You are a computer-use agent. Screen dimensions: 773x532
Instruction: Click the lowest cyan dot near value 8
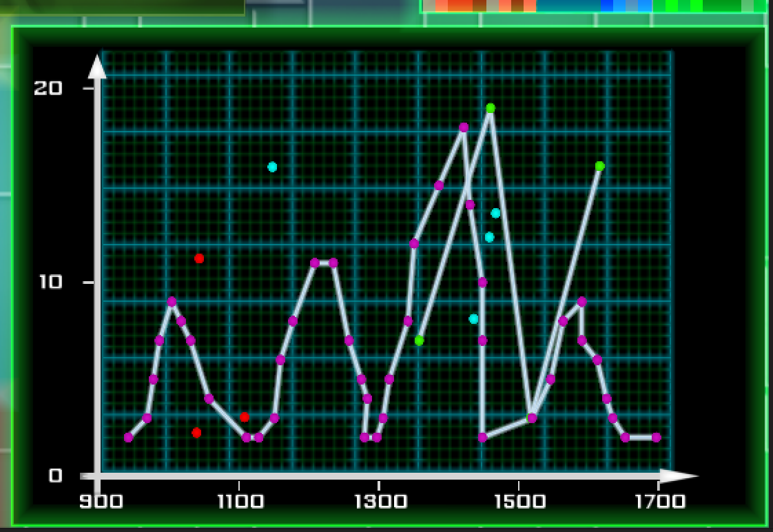tap(473, 319)
